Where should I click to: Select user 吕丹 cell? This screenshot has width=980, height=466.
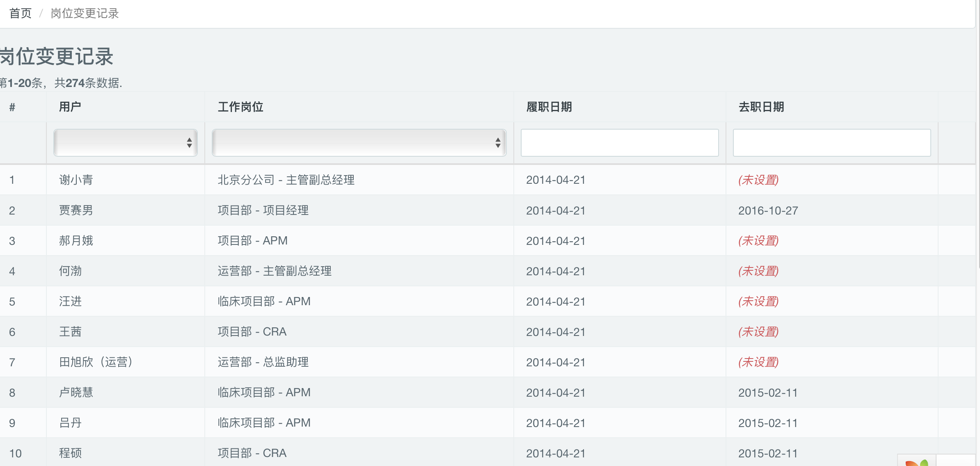70,423
